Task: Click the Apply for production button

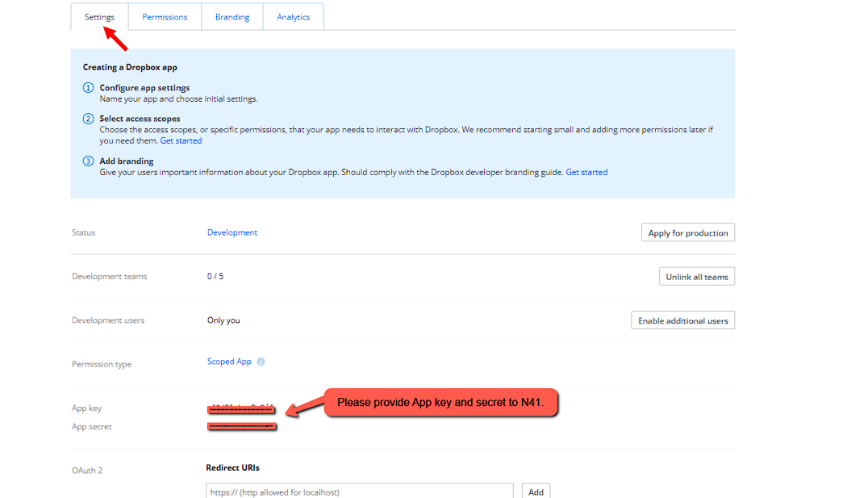Action: point(688,232)
